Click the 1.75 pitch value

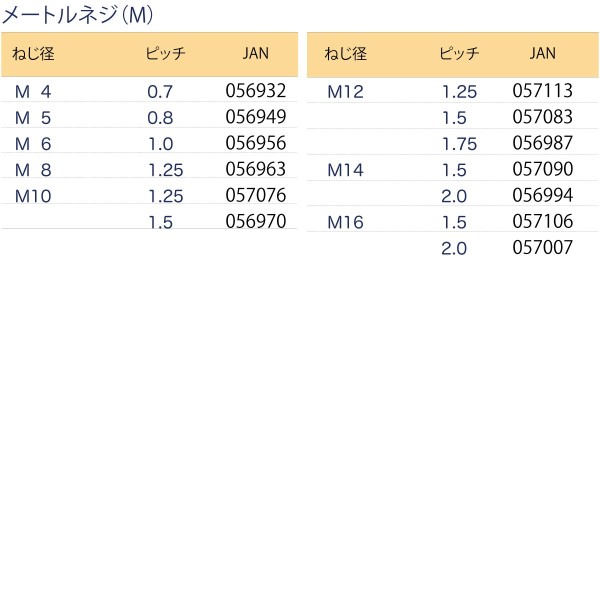tap(459, 143)
